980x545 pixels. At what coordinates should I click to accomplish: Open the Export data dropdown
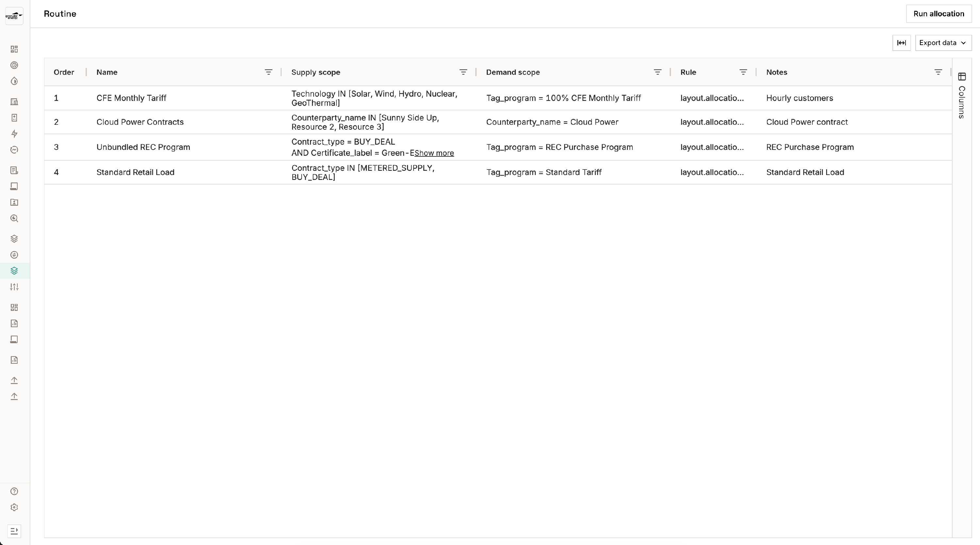(x=943, y=43)
